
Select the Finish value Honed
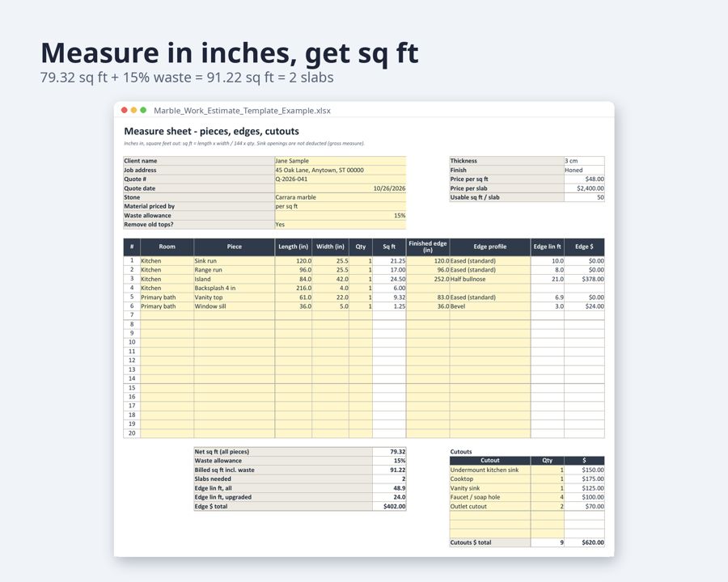[584, 170]
